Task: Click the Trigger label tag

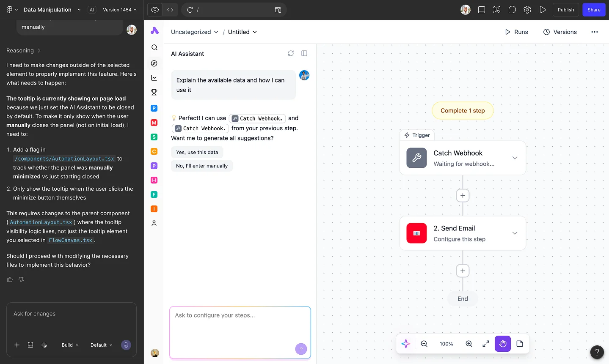Action: click(417, 135)
